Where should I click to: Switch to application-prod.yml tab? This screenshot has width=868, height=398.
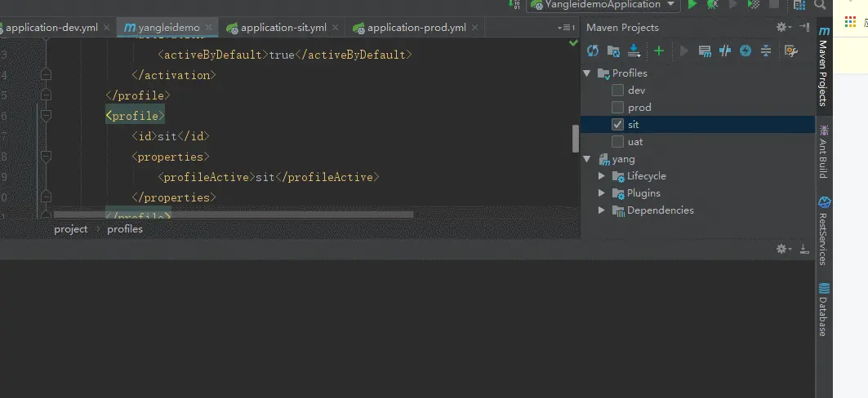pyautogui.click(x=415, y=27)
